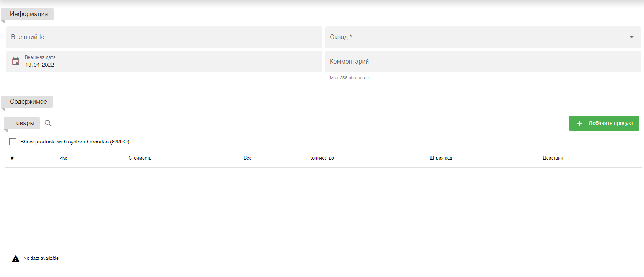Click the Действия column header
The height and width of the screenshot is (277, 644).
coord(553,158)
